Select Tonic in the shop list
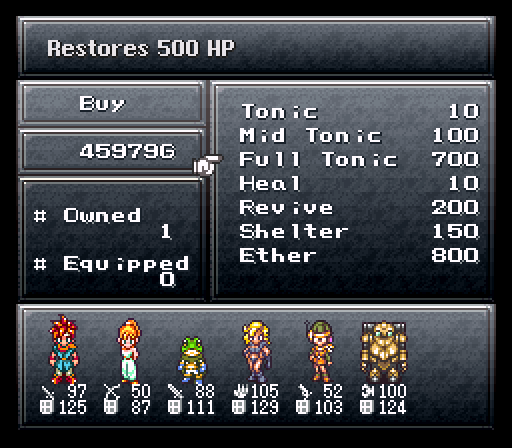Image resolution: width=512 pixels, height=448 pixels. (360, 111)
